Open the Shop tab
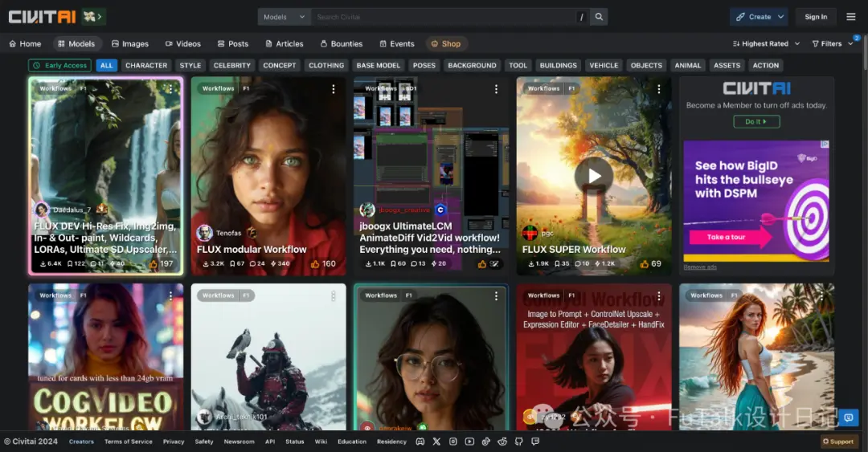The width and height of the screenshot is (868, 452). [x=446, y=43]
